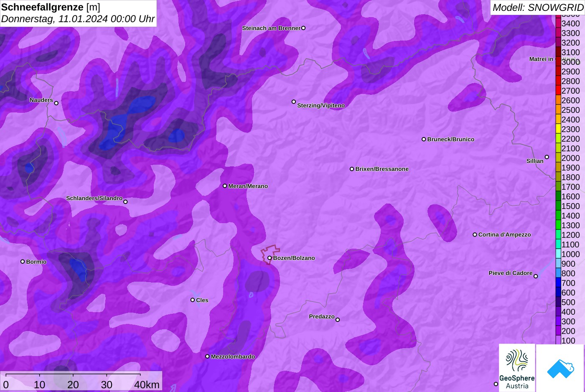This screenshot has width=585, height=392.
Task: Click the Schlanders/Silandro marker dot
Action: click(x=125, y=202)
